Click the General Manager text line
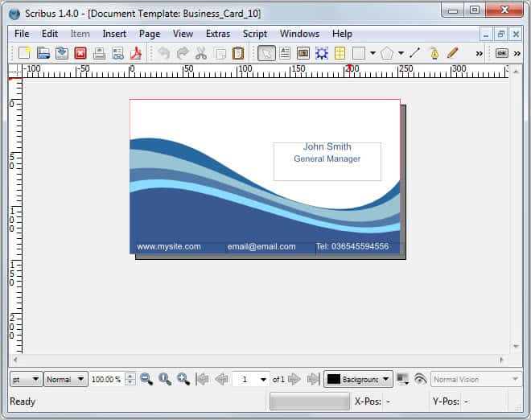The height and width of the screenshot is (420, 531). (327, 159)
